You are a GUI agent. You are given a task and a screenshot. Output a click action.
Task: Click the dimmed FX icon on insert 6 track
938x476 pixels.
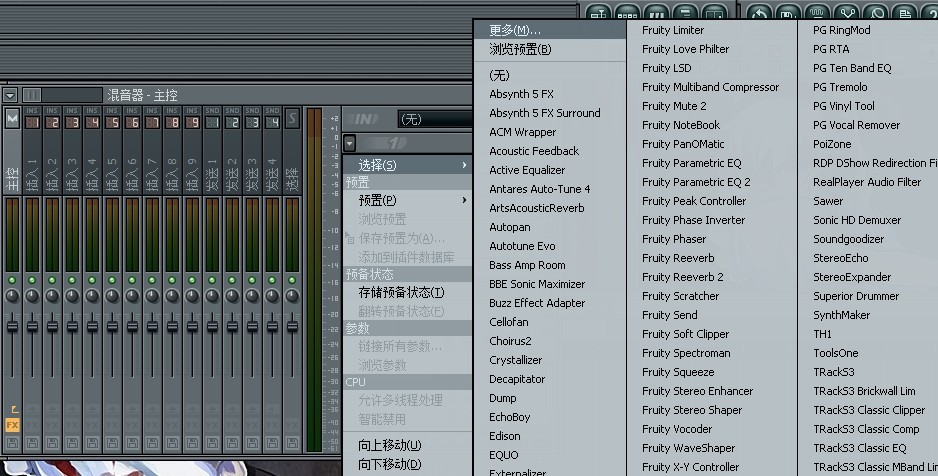coord(132,425)
